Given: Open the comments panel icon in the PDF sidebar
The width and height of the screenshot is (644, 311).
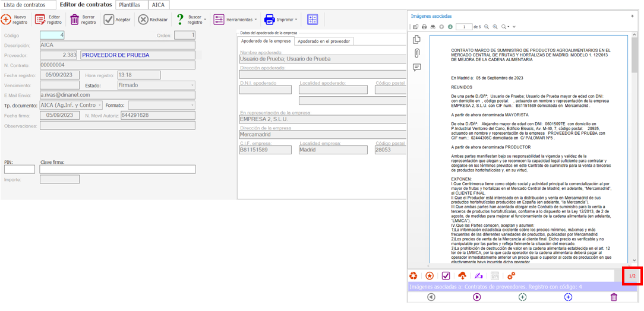Looking at the screenshot, I should (x=417, y=68).
